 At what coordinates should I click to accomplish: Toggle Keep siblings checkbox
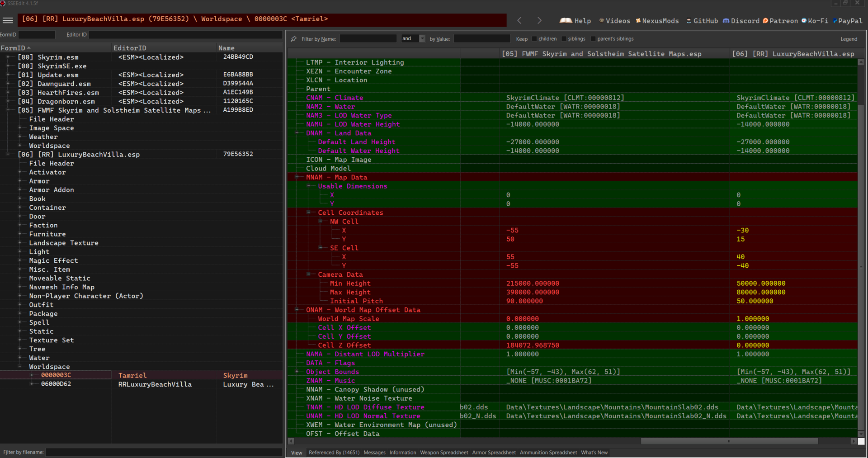[564, 39]
